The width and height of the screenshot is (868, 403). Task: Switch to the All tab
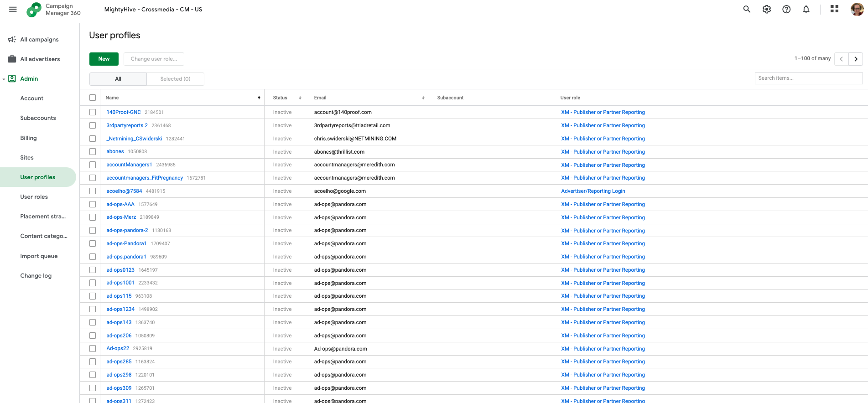click(118, 79)
